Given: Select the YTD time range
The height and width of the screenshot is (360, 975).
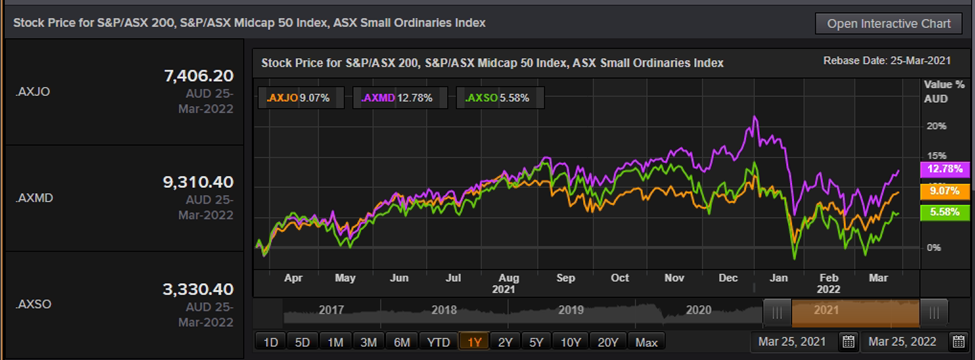Looking at the screenshot, I should 438,341.
